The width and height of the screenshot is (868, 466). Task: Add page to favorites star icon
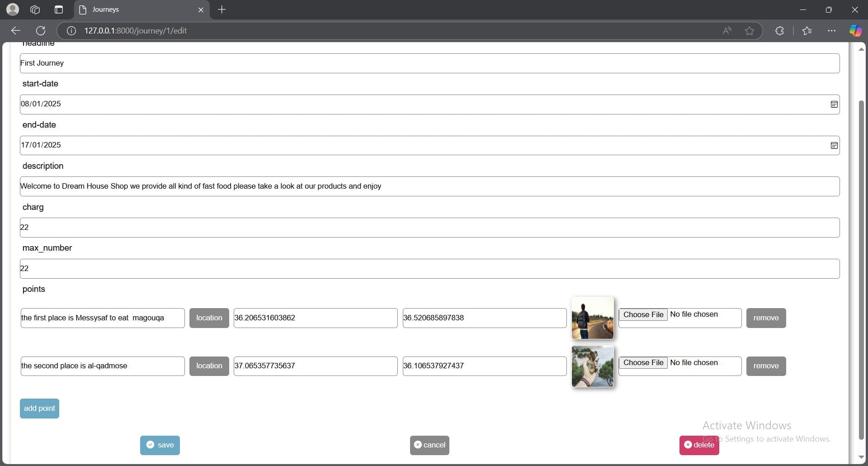coord(750,31)
